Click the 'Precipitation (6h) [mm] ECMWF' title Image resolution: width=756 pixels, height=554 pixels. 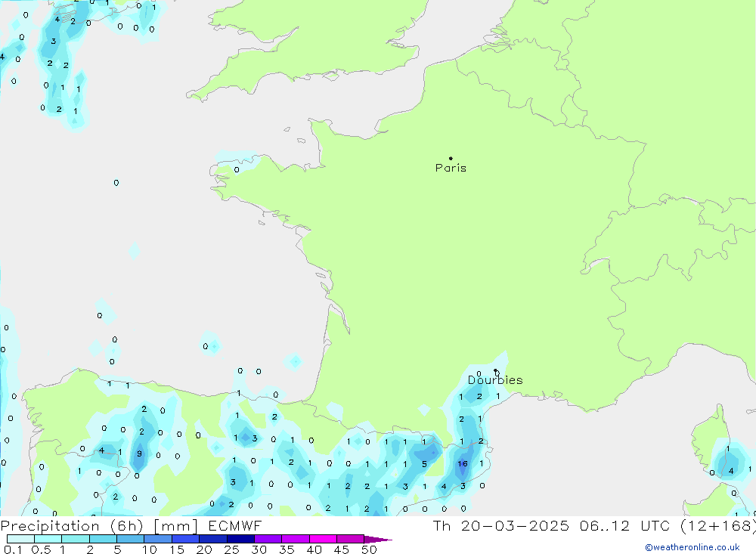click(x=131, y=525)
